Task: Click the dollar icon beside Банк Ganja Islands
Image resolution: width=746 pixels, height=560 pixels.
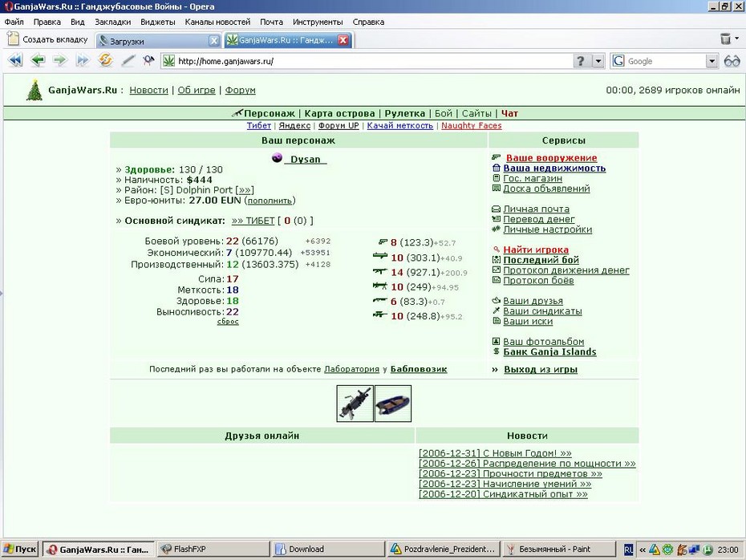Action: 497,351
